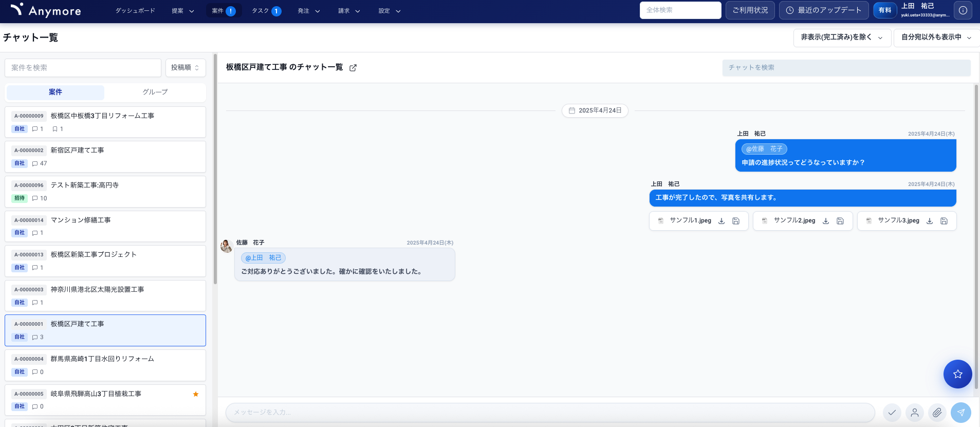
Task: Click サンプル1.jpeg file thumbnail icon
Action: (x=661, y=221)
